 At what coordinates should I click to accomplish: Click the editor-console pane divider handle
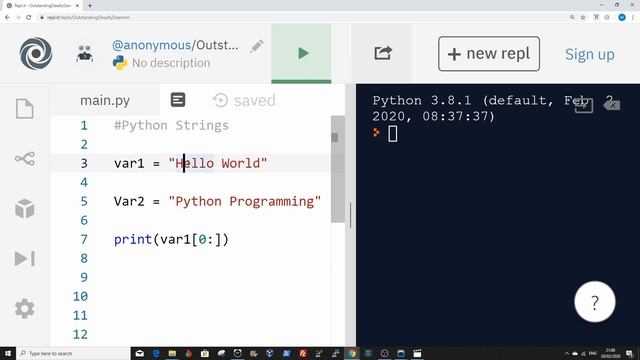(x=350, y=215)
